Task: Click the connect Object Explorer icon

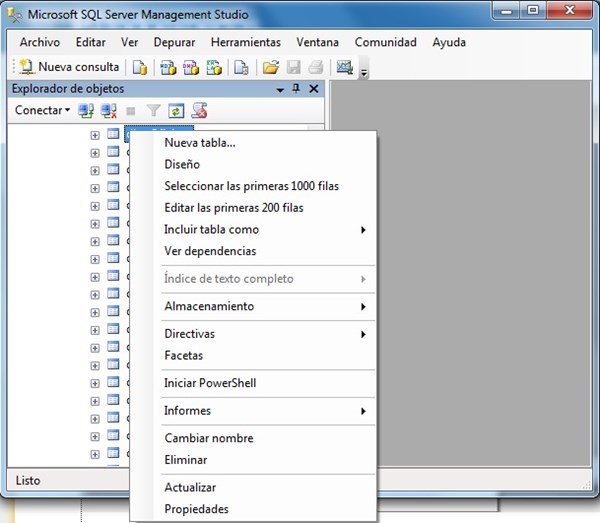Action: pos(86,110)
